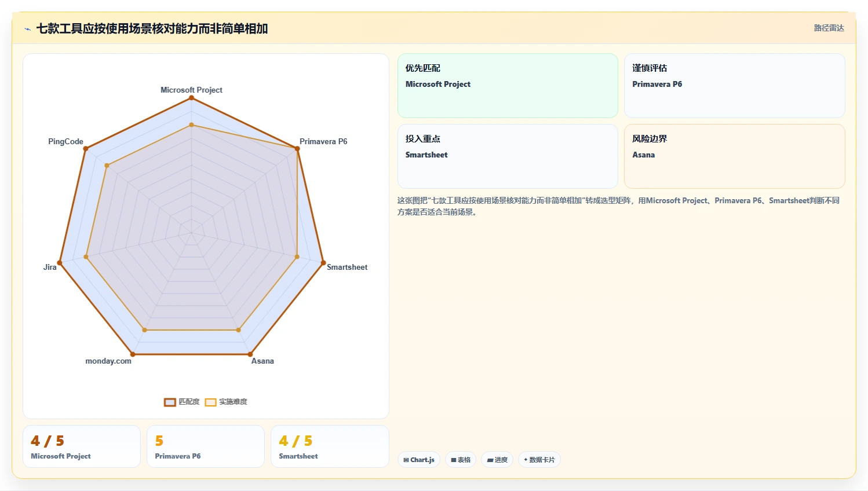The image size is (868, 491).
Task: Select the 数据卡片 tag
Action: [x=539, y=460]
